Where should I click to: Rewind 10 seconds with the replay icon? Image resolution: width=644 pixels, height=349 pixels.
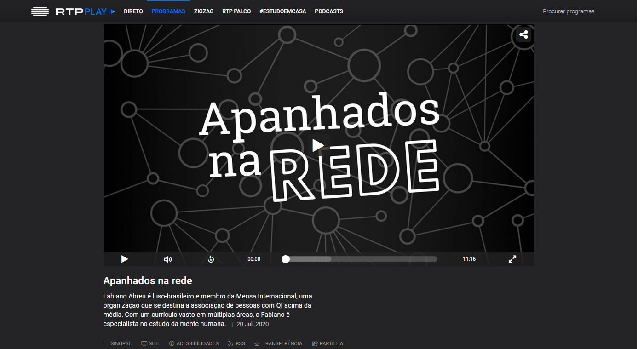click(x=211, y=259)
